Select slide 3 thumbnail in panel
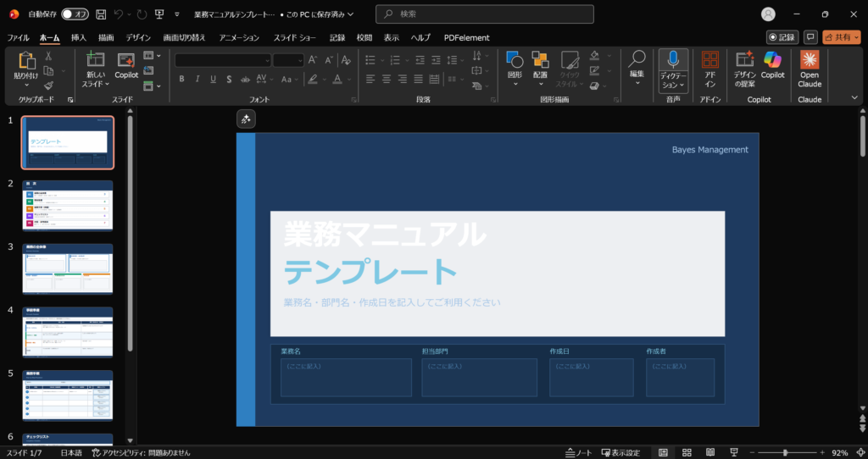This screenshot has width=868, height=459. pos(67,268)
